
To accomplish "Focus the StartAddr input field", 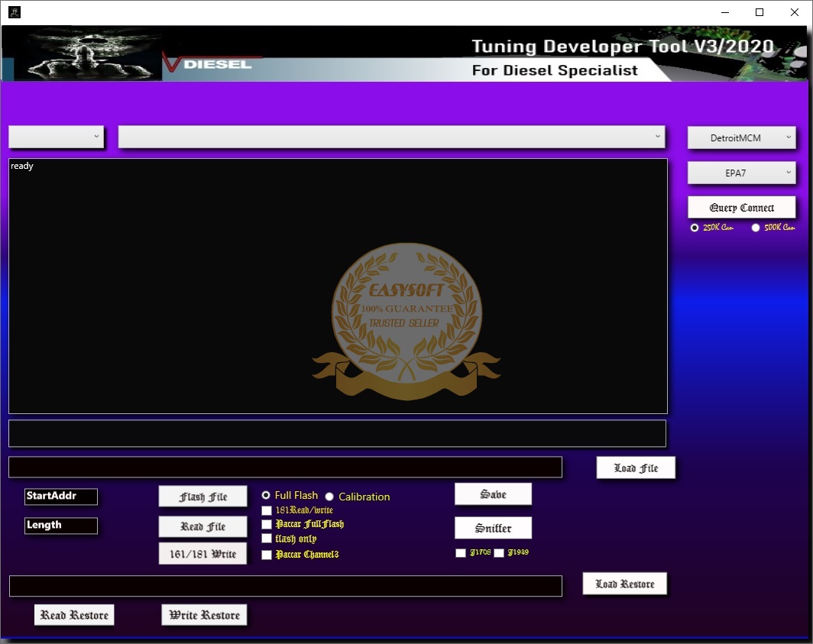I will pos(60,497).
